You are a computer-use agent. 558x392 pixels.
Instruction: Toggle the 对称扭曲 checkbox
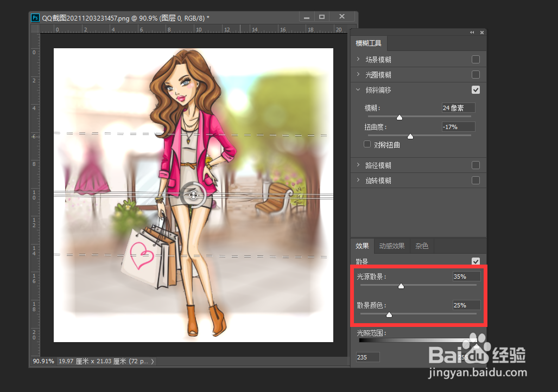[x=367, y=144]
